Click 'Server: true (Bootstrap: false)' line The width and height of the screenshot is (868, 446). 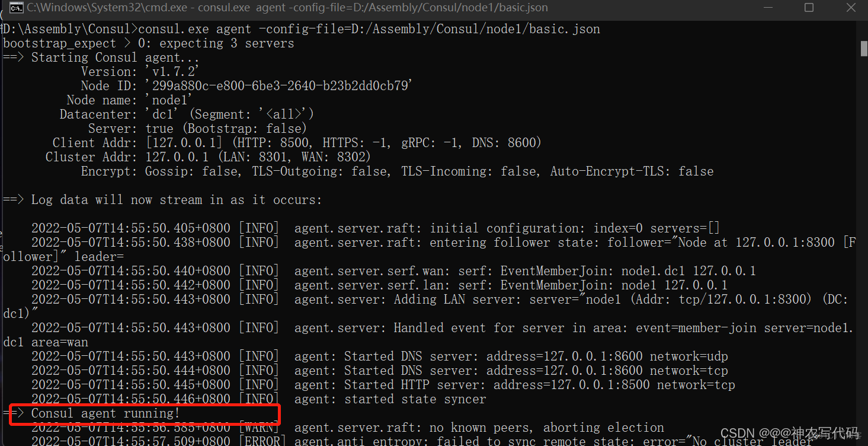[x=197, y=129]
